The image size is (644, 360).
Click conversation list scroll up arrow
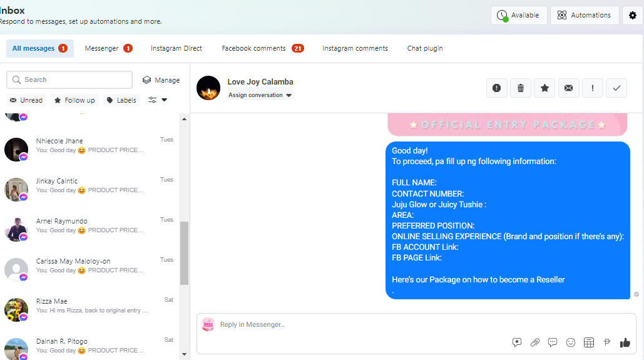tap(185, 119)
